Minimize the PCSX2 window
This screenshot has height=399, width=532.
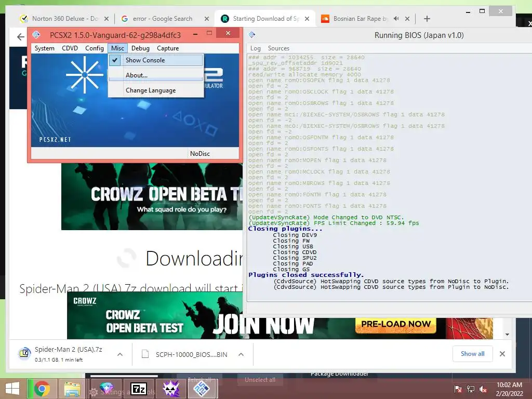coord(195,34)
